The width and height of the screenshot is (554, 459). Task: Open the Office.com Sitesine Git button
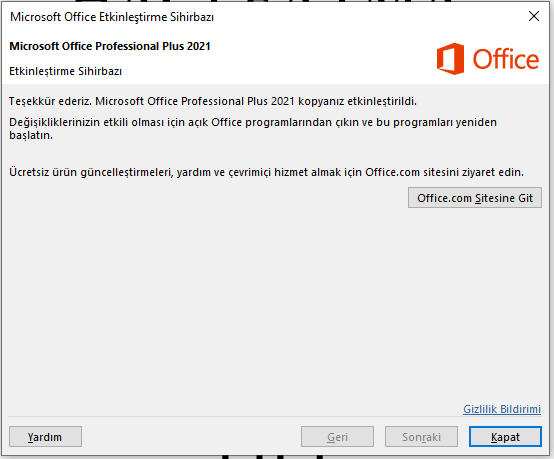475,198
